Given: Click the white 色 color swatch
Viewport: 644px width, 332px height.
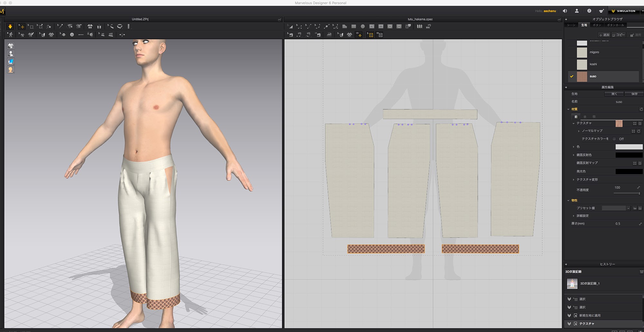Looking at the screenshot, I should [629, 147].
